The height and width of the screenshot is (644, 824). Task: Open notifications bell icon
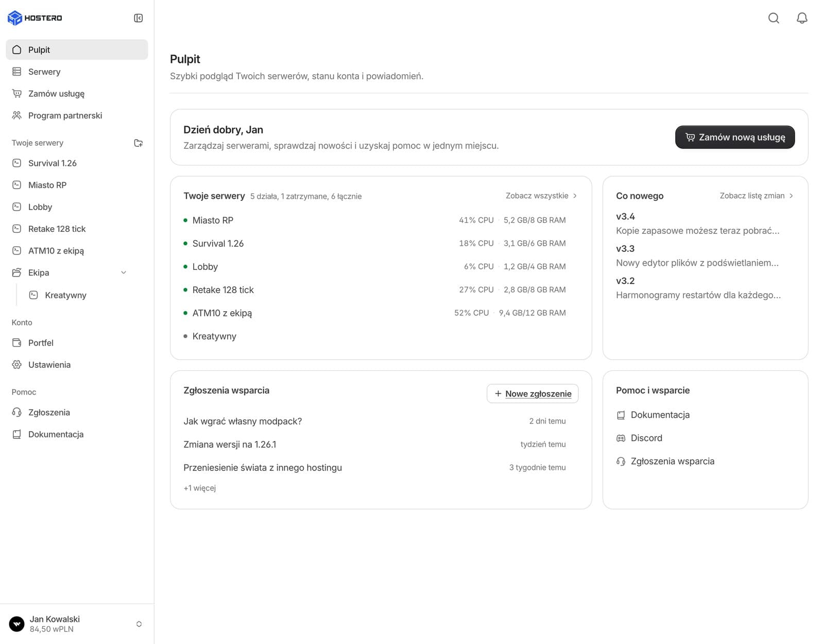click(802, 18)
